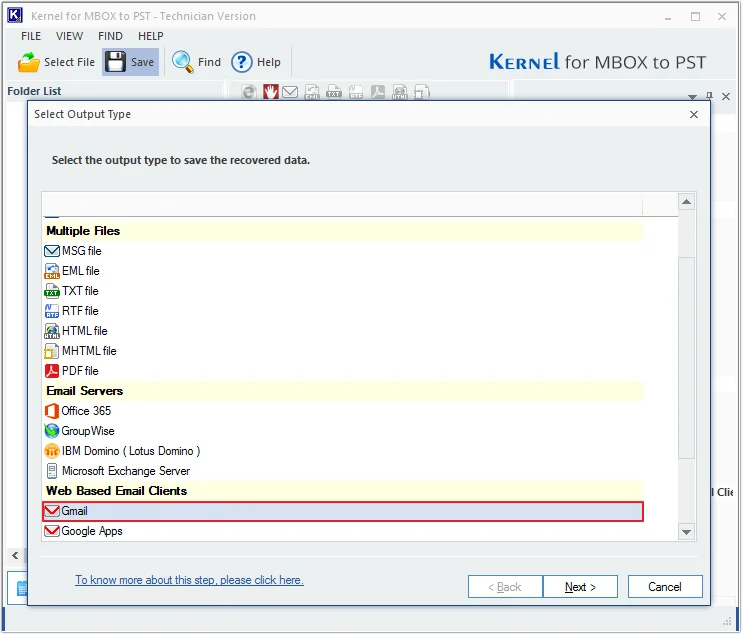Click the PDF file list icon
The width and height of the screenshot is (743, 635).
click(52, 371)
